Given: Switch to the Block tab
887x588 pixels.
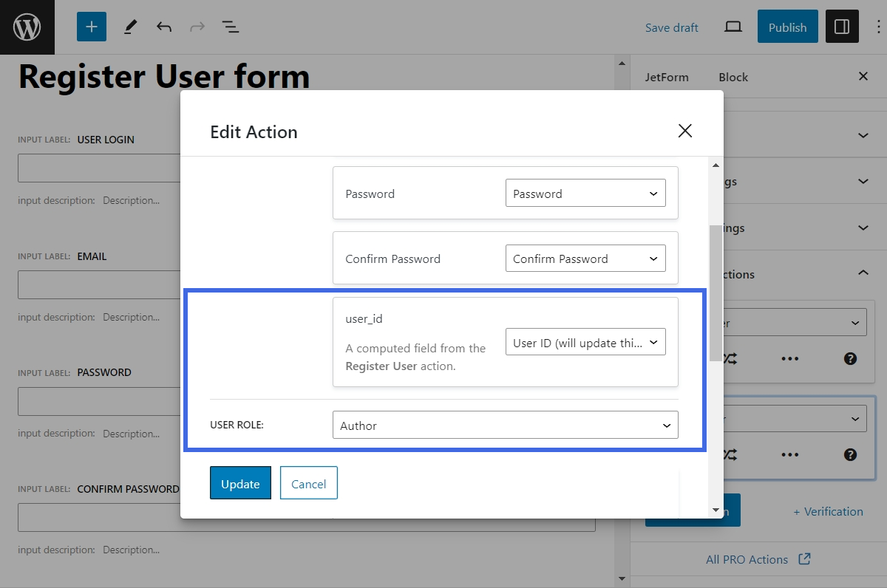Looking at the screenshot, I should tap(735, 76).
